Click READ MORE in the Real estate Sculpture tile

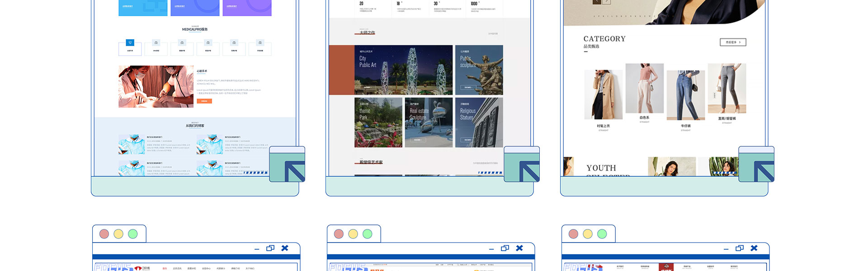pyautogui.click(x=417, y=140)
